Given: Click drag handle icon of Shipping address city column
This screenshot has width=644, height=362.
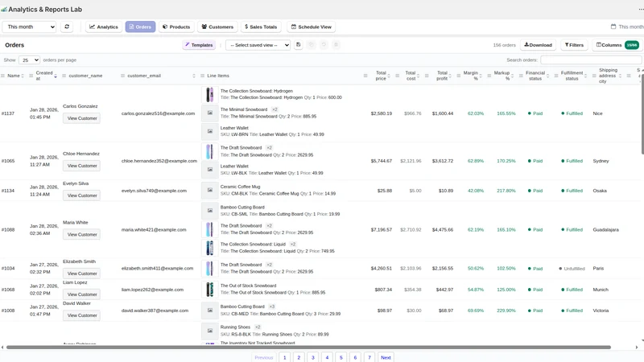Looking at the screenshot, I should (594, 76).
